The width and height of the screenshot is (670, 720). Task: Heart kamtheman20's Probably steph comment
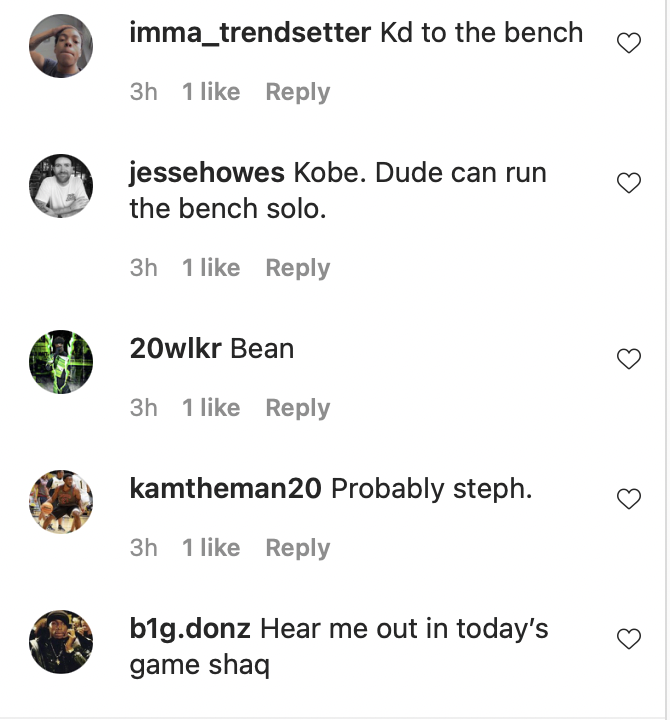[629, 499]
